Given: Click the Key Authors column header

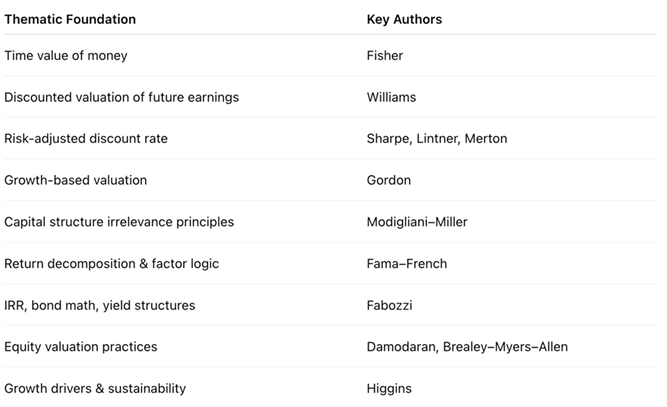Looking at the screenshot, I should coord(404,19).
